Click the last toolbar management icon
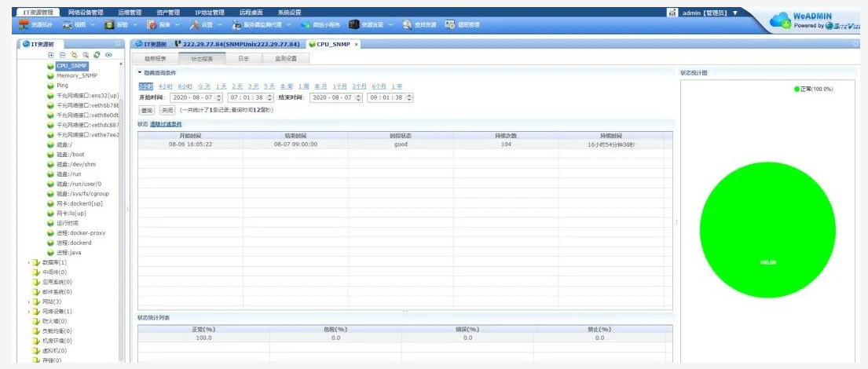The image size is (868, 369). pyautogui.click(x=450, y=25)
